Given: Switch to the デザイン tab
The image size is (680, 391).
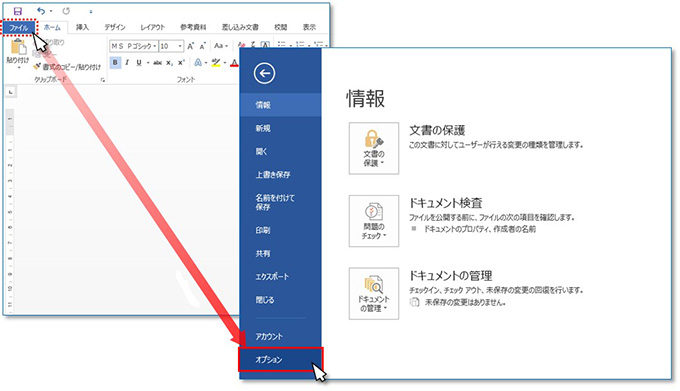Looking at the screenshot, I should pos(114,27).
